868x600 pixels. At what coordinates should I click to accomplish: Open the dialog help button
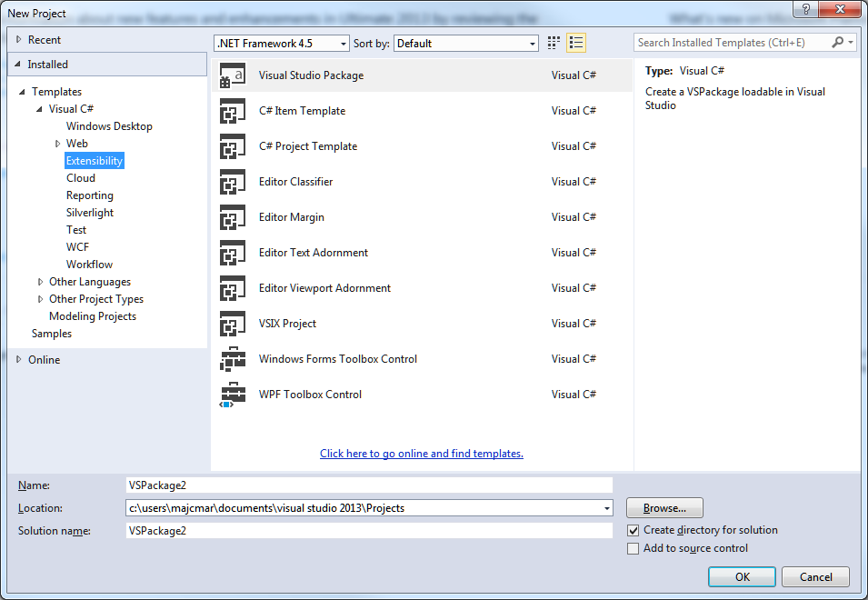(805, 9)
